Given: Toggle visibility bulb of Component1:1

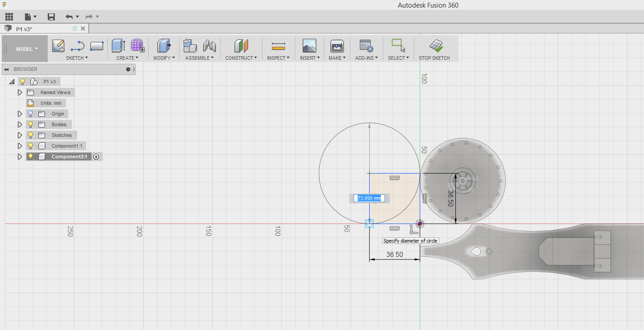Looking at the screenshot, I should pyautogui.click(x=30, y=146).
